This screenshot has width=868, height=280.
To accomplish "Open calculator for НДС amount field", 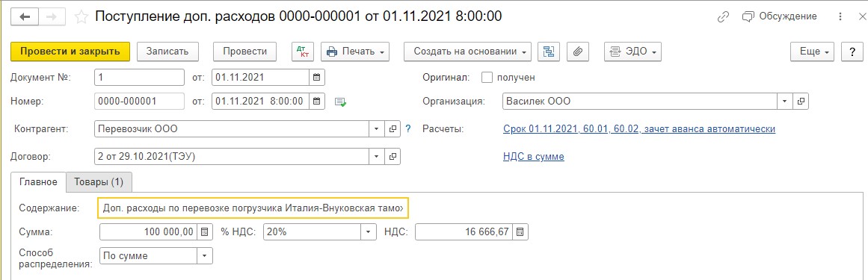I will tap(520, 232).
